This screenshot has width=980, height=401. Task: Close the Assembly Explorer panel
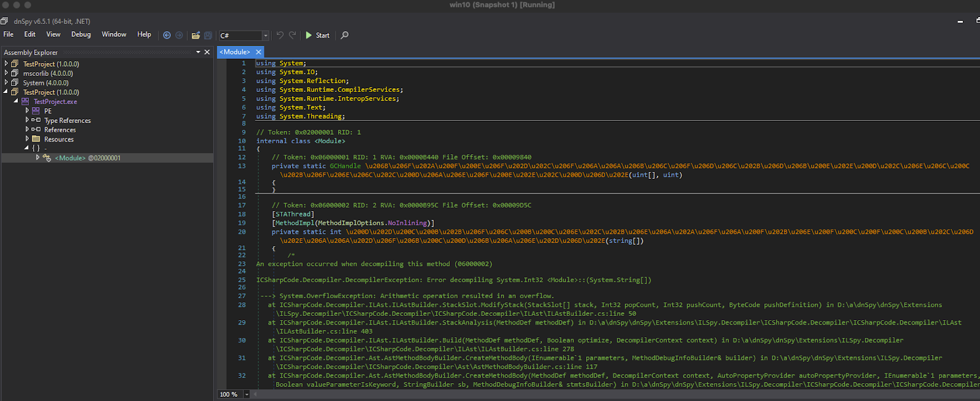pos(207,52)
